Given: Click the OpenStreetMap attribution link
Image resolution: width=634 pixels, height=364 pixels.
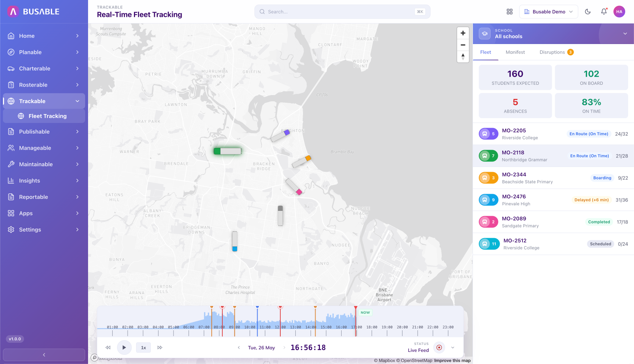Looking at the screenshot, I should click(x=414, y=361).
